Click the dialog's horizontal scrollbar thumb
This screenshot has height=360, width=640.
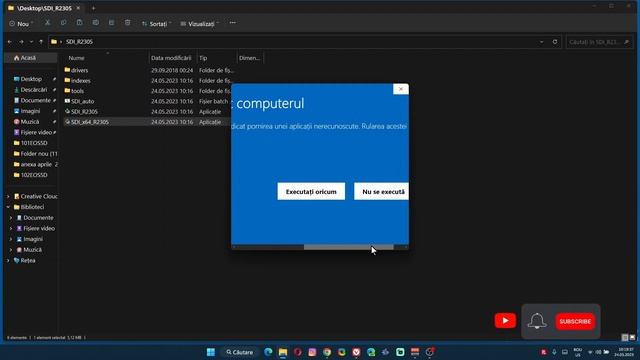pyautogui.click(x=349, y=247)
